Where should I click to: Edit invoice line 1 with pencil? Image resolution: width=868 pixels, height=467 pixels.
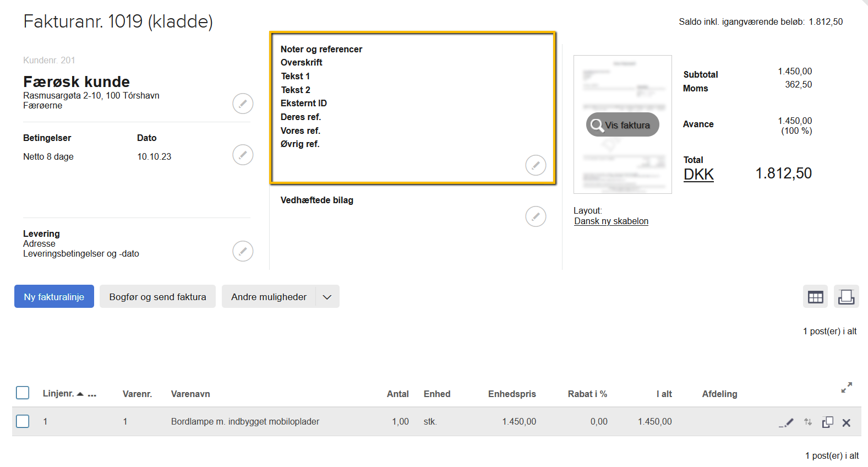pos(787,422)
